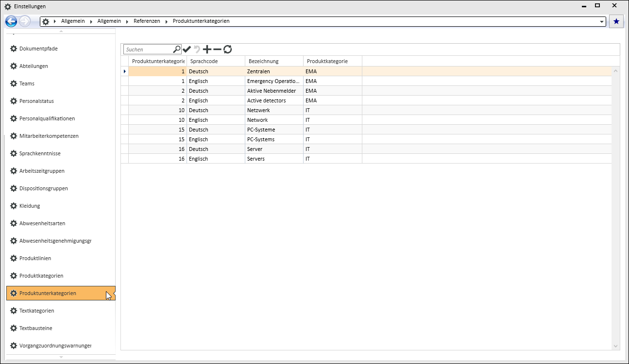
Task: Select the Emergency Operatio... cell
Action: tap(274, 81)
